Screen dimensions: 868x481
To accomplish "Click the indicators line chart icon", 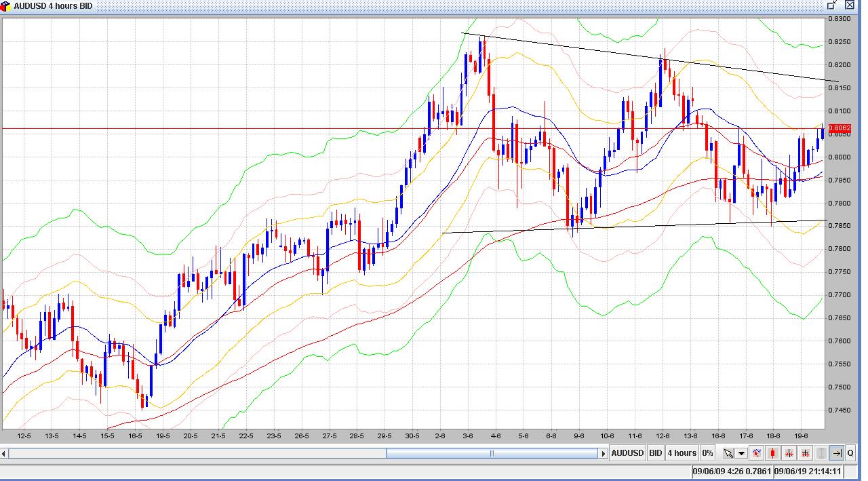I will coord(757,453).
